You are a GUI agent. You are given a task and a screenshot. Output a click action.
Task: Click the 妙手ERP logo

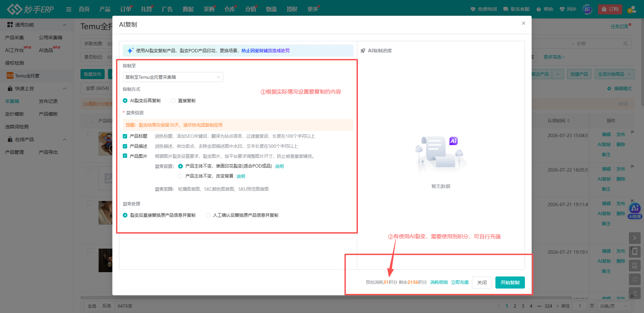[31, 9]
